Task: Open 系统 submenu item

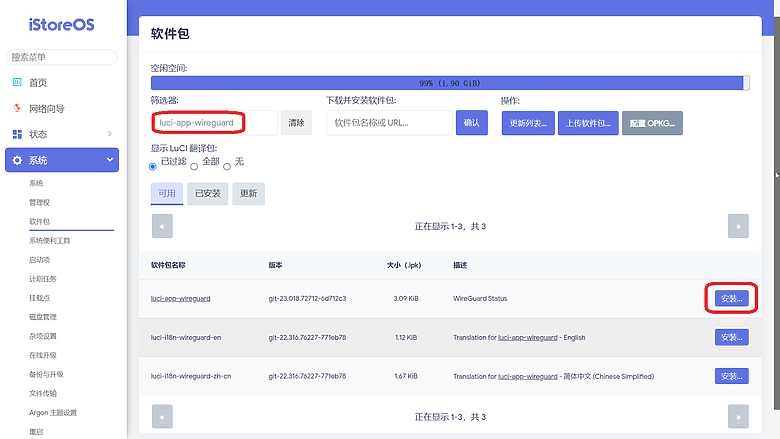Action: coord(36,183)
